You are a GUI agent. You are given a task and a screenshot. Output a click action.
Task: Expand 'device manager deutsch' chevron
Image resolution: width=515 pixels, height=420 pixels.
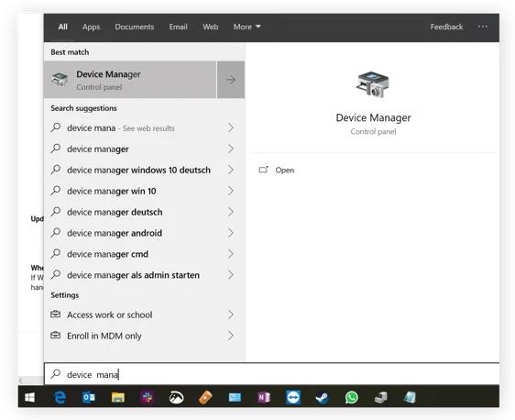[231, 212]
